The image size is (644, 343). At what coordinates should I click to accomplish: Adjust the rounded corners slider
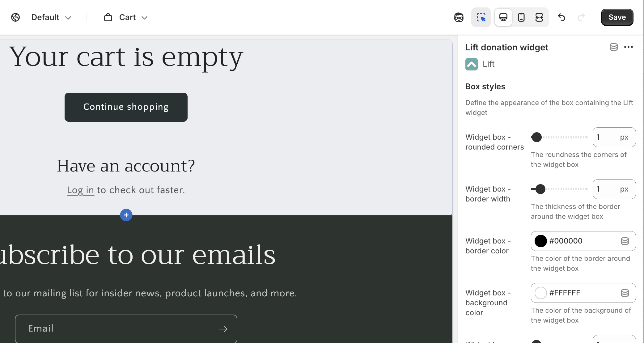[x=537, y=137]
